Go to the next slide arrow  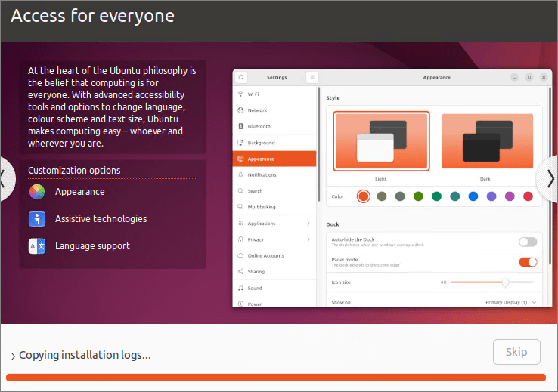(x=550, y=179)
